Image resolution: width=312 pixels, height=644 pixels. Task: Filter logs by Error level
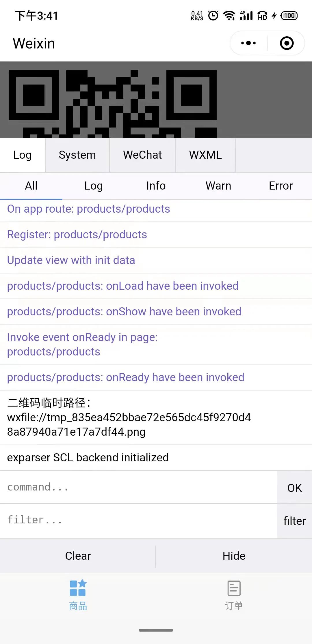[281, 186]
